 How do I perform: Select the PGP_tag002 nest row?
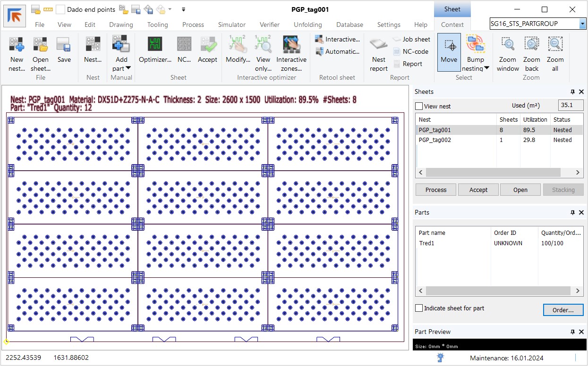click(x=435, y=140)
